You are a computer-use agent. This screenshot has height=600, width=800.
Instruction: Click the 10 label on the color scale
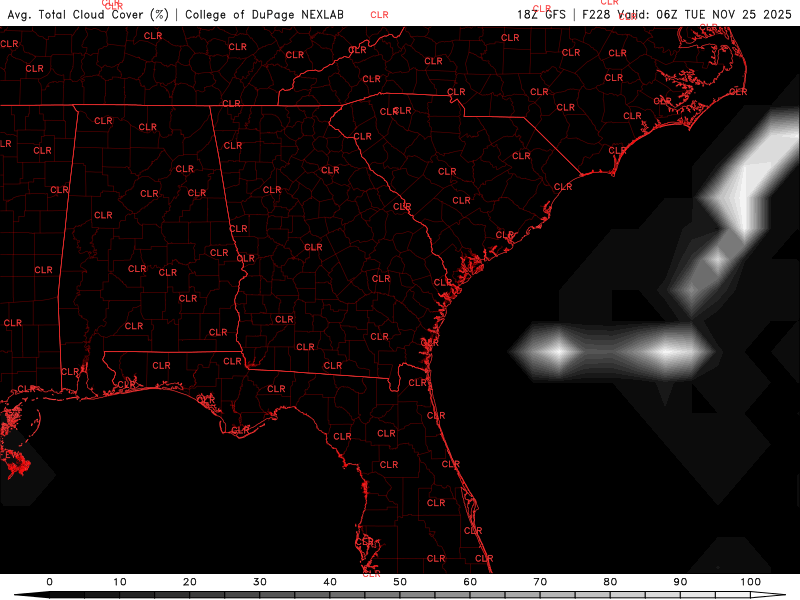[119, 582]
